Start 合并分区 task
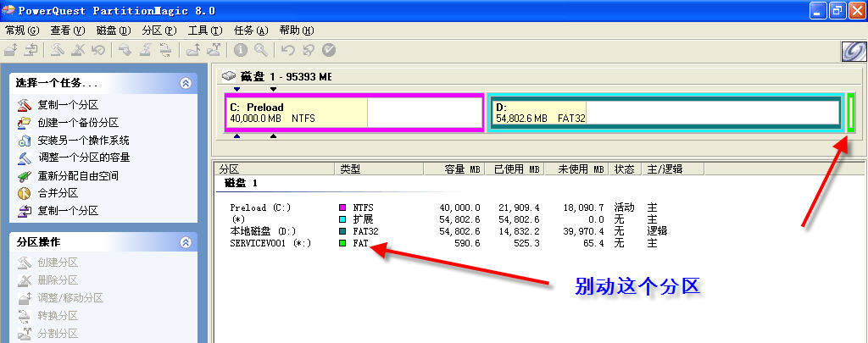 pos(58,193)
